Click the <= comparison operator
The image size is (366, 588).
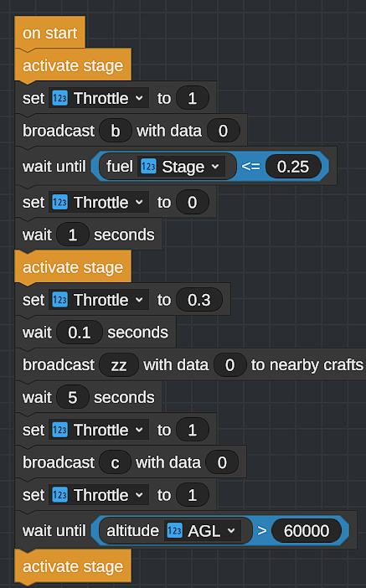coord(251,167)
